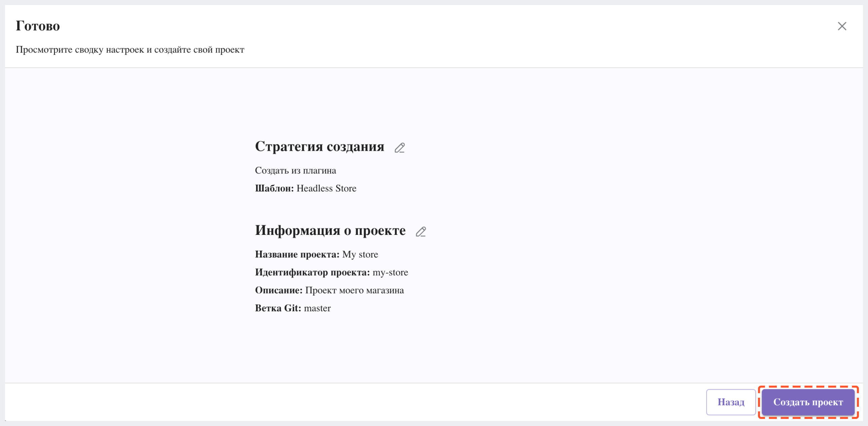Click the Стратегия создания heading
Screen dimensions: 868x426
point(319,147)
